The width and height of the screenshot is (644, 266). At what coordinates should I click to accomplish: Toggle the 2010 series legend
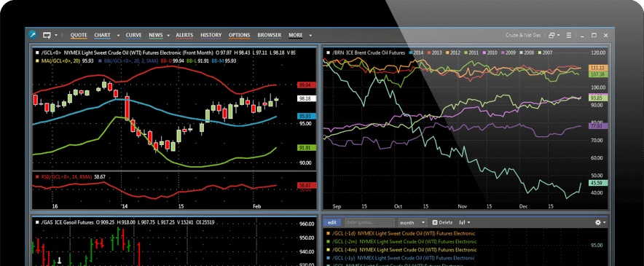coord(490,53)
